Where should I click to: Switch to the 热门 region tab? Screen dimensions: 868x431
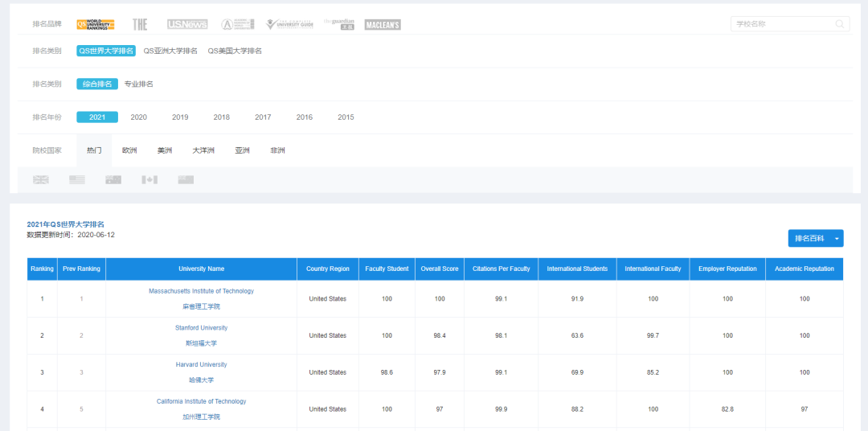coord(94,150)
